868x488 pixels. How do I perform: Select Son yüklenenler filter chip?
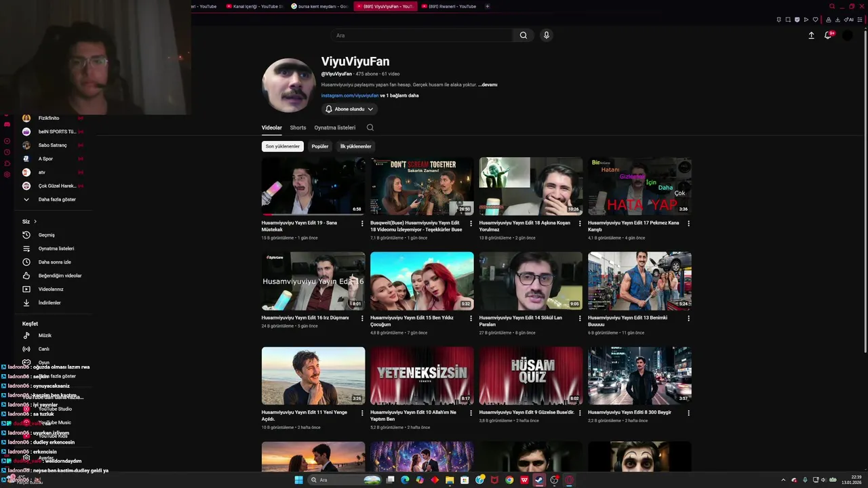(x=283, y=146)
